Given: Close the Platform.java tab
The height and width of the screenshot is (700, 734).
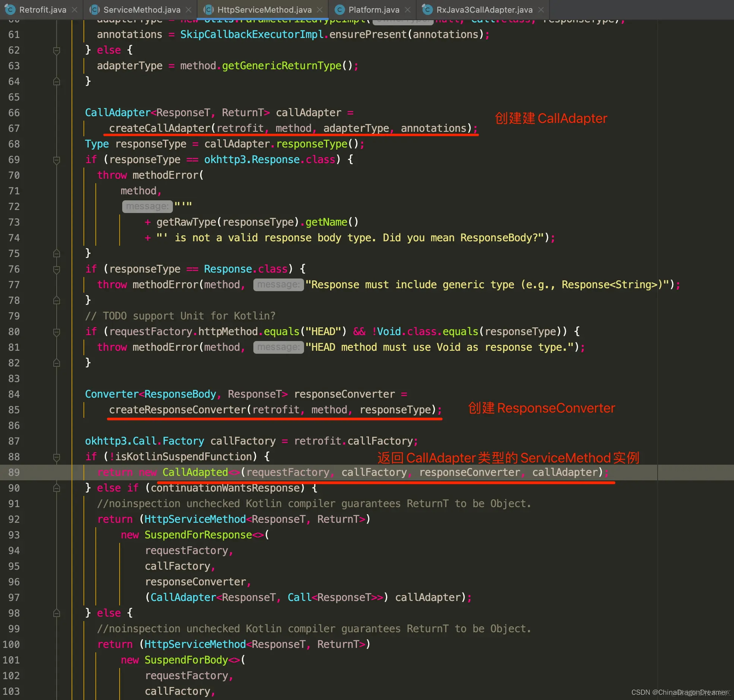Looking at the screenshot, I should [408, 10].
